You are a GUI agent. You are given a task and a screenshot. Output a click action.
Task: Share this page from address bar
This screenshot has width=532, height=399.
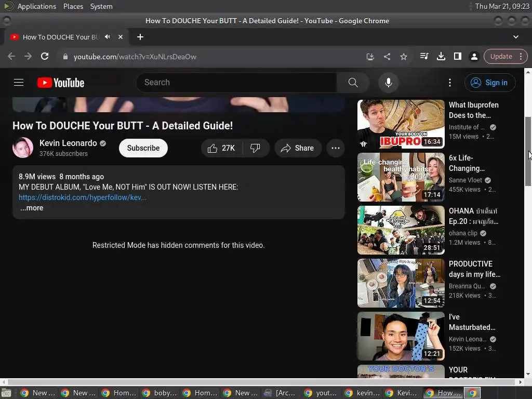(x=387, y=57)
